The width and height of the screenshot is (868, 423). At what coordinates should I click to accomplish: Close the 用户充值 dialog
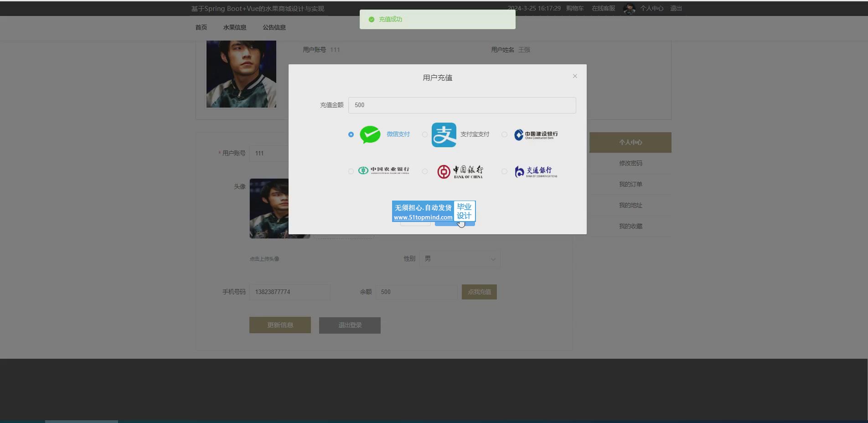[575, 76]
